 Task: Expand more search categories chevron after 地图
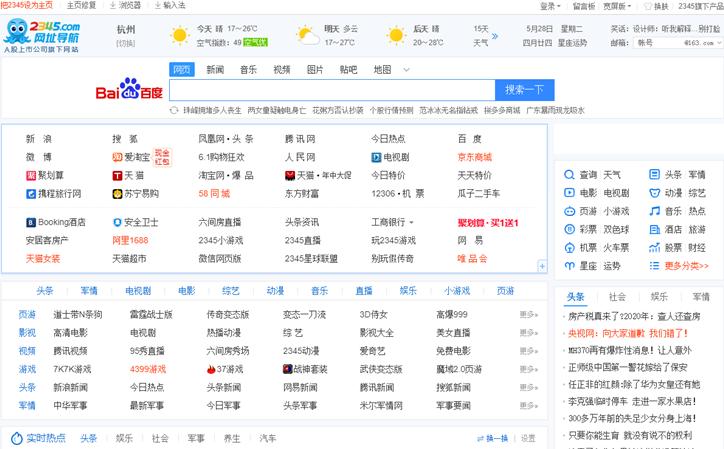pyautogui.click(x=406, y=70)
